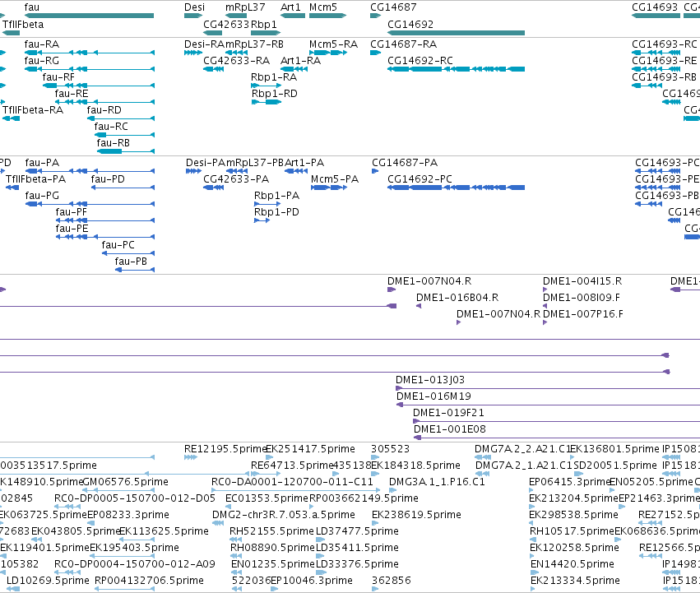Click the TfIIFbeta-PA protein label
Viewport: 700px width, 593px height.
pos(35,179)
